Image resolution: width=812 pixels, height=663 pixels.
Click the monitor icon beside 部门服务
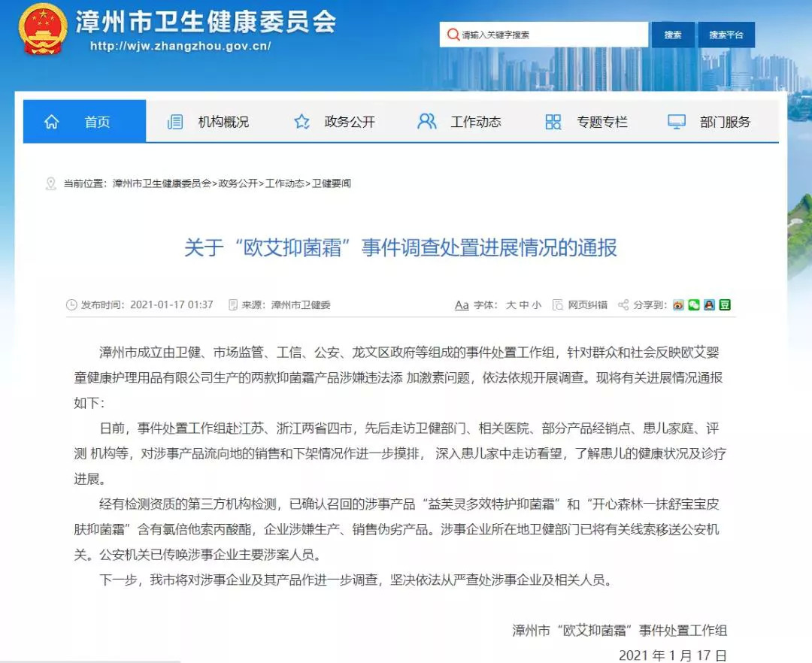point(677,122)
